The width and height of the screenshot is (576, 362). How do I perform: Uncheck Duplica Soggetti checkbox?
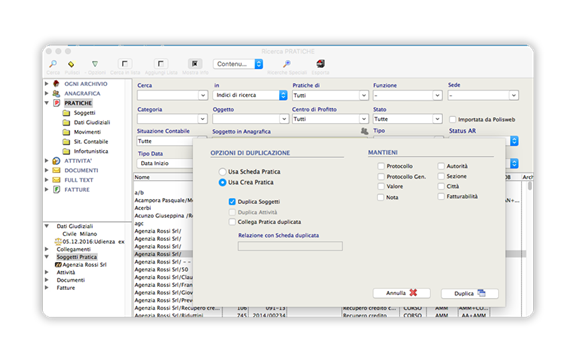coord(232,201)
